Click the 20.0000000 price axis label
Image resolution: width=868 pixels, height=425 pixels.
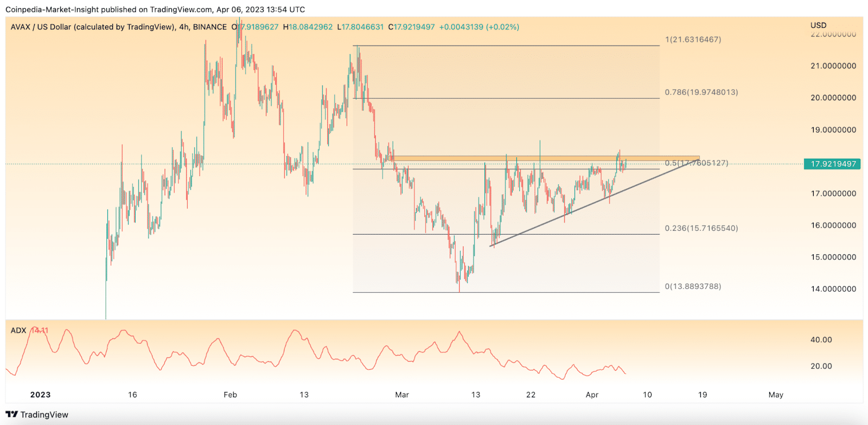(x=833, y=98)
